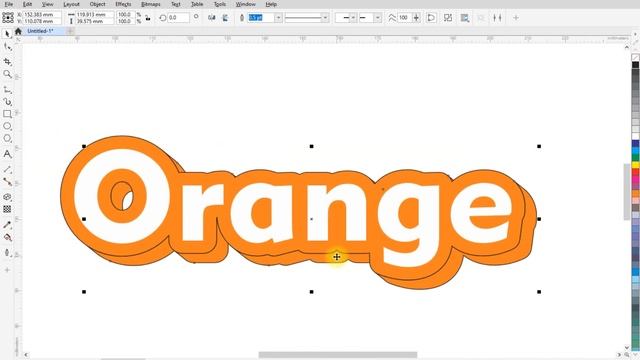Click the object width field
Viewport: 640px width, 360px height.
click(x=95, y=14)
